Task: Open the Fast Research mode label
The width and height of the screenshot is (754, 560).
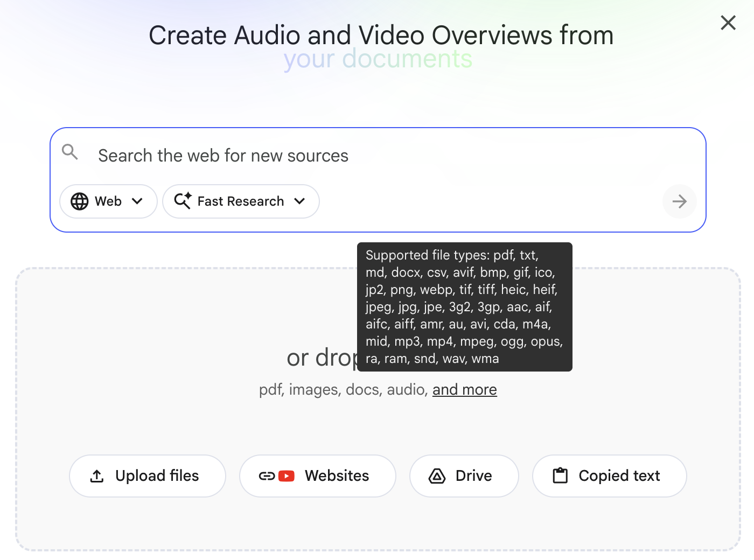Action: [x=240, y=201]
